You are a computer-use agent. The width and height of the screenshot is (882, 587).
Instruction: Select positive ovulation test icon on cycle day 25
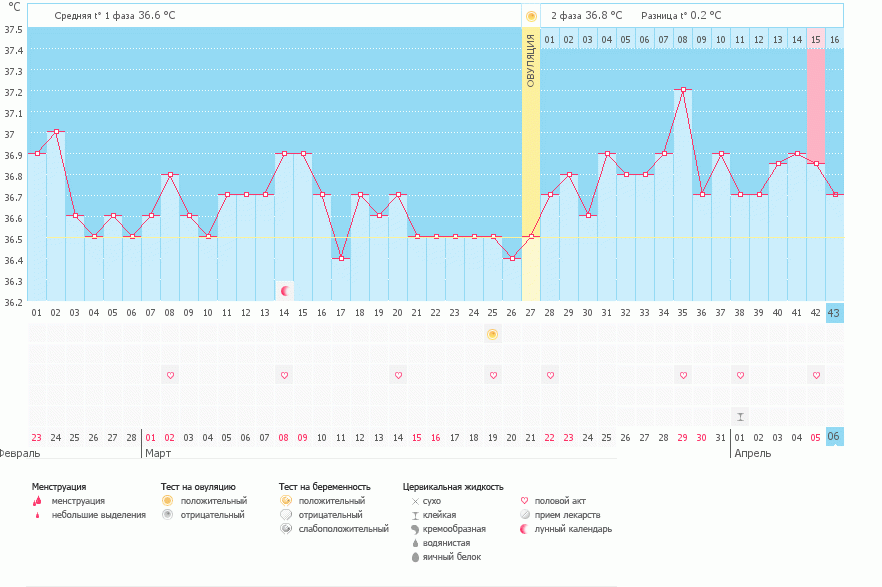tap(492, 335)
